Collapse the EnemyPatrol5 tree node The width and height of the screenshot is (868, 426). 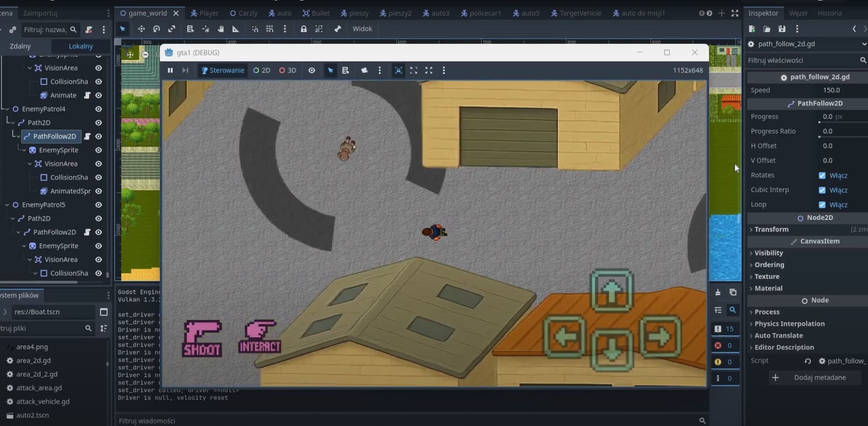pos(7,205)
